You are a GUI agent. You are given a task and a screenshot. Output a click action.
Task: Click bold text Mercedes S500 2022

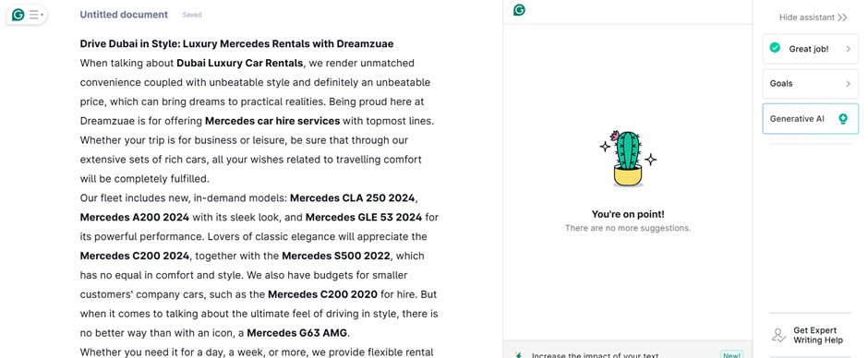[x=336, y=256]
